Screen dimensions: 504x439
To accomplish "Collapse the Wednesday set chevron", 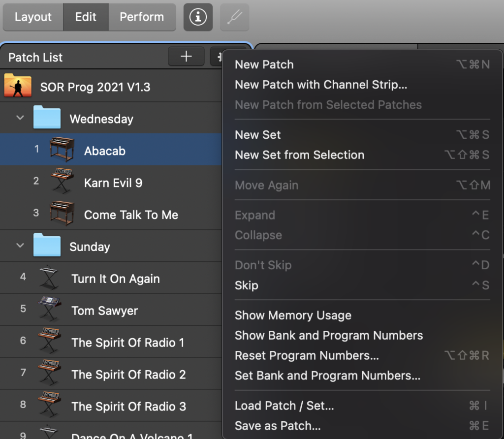I will 20,118.
